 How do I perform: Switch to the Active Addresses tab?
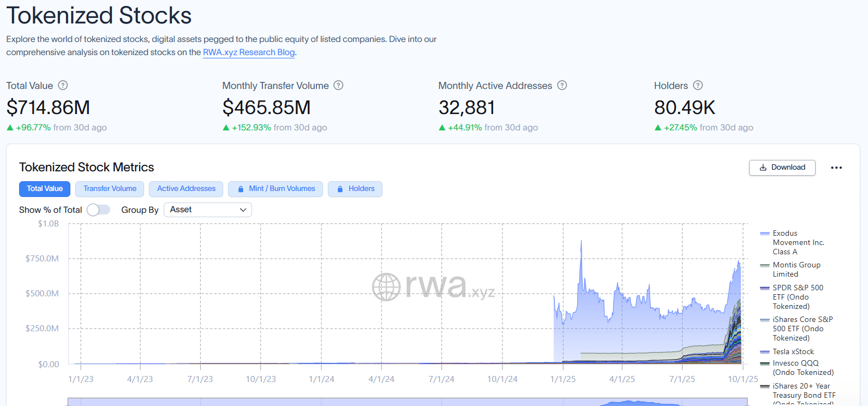pyautogui.click(x=186, y=189)
